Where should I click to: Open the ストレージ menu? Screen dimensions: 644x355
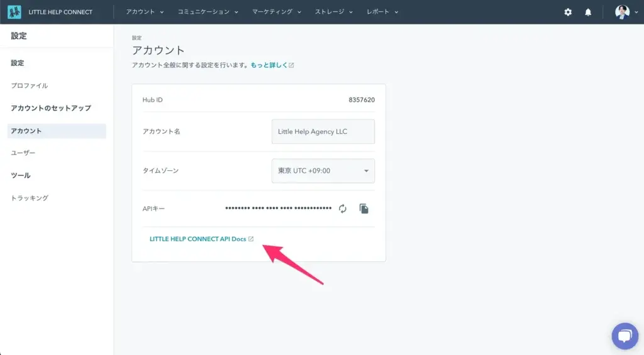pyautogui.click(x=333, y=12)
